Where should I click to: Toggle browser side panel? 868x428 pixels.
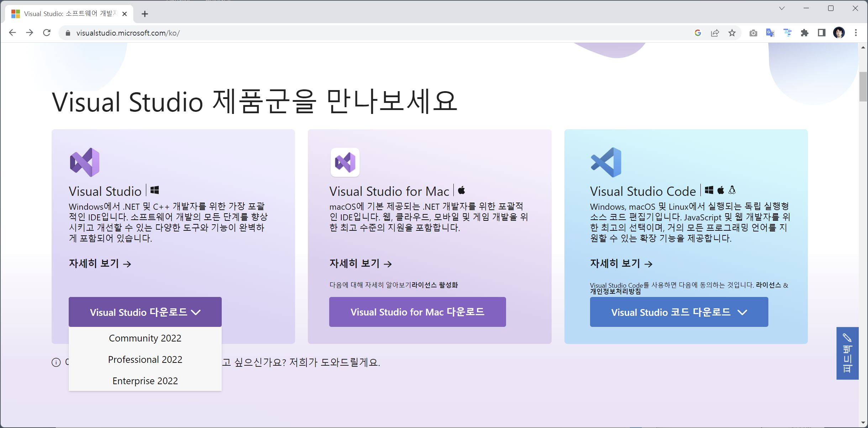point(821,33)
